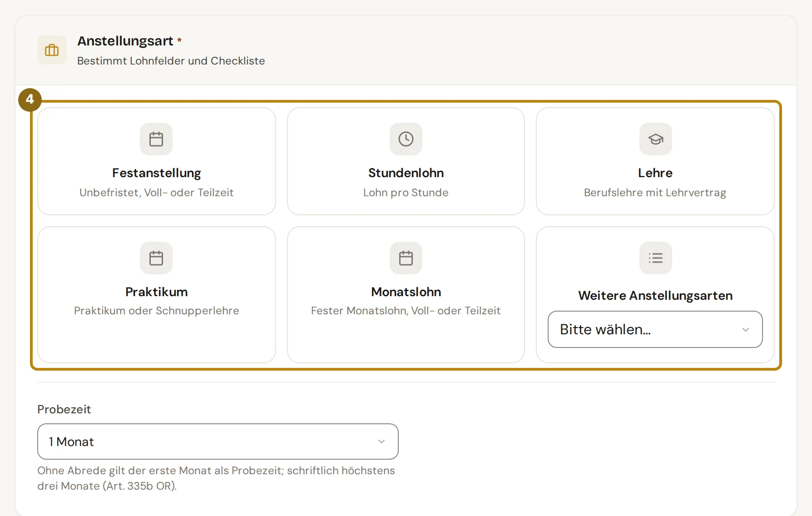
Task: Click the calendar icon in Festanstellung card
Action: (156, 139)
